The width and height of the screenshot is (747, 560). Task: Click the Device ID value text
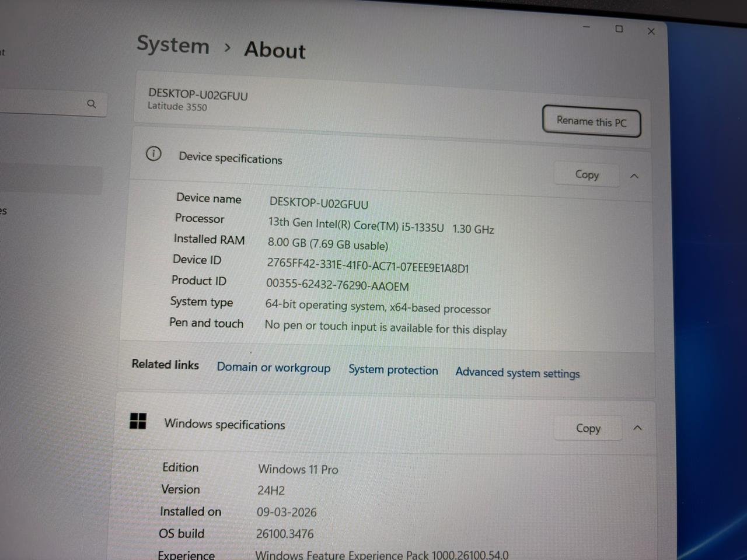pos(368,265)
